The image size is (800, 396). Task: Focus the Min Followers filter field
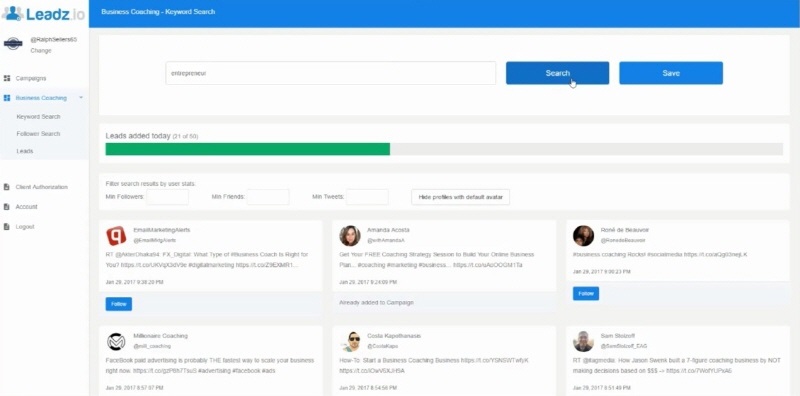click(x=168, y=197)
